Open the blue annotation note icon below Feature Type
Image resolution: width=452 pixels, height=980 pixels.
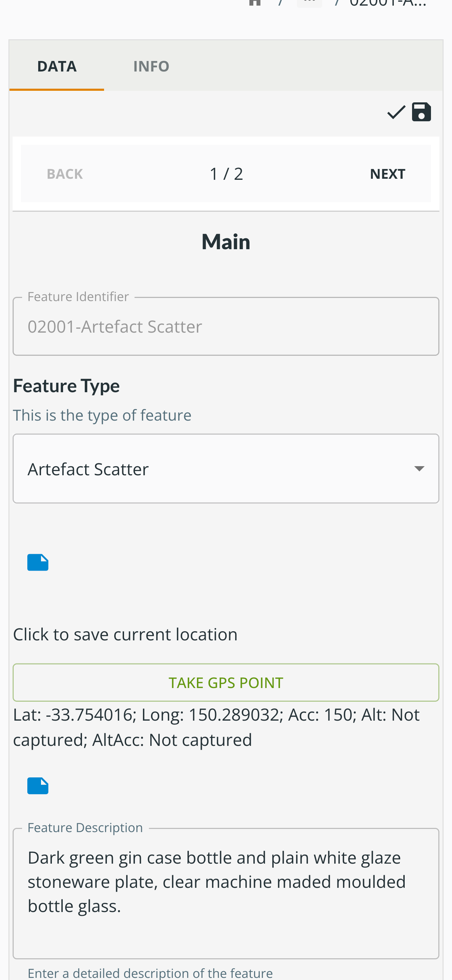(x=38, y=562)
